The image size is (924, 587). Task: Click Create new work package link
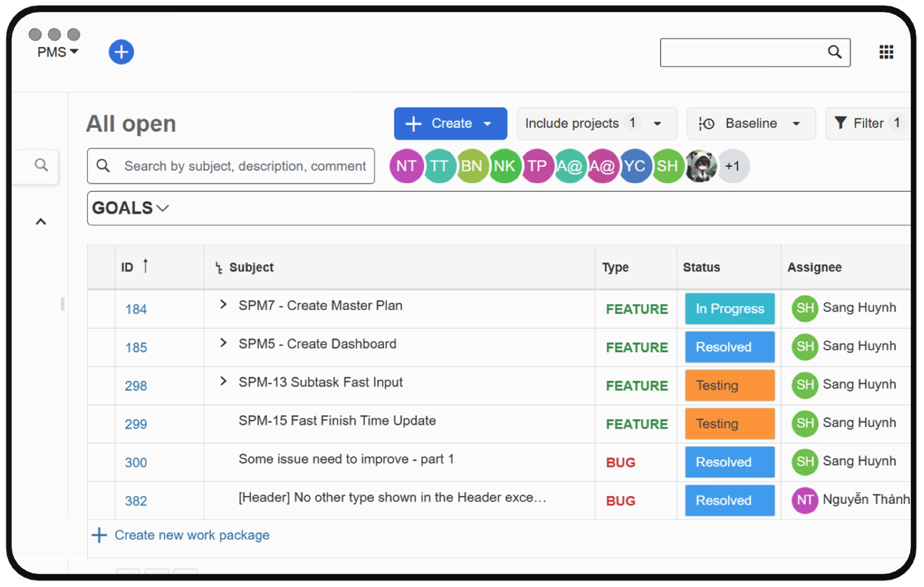click(192, 535)
